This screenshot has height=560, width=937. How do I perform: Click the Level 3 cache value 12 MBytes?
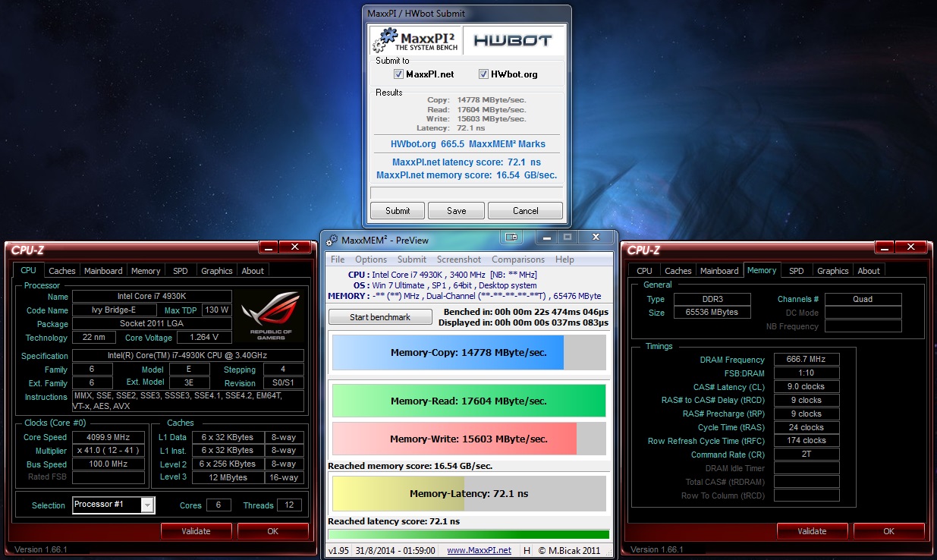click(x=228, y=477)
